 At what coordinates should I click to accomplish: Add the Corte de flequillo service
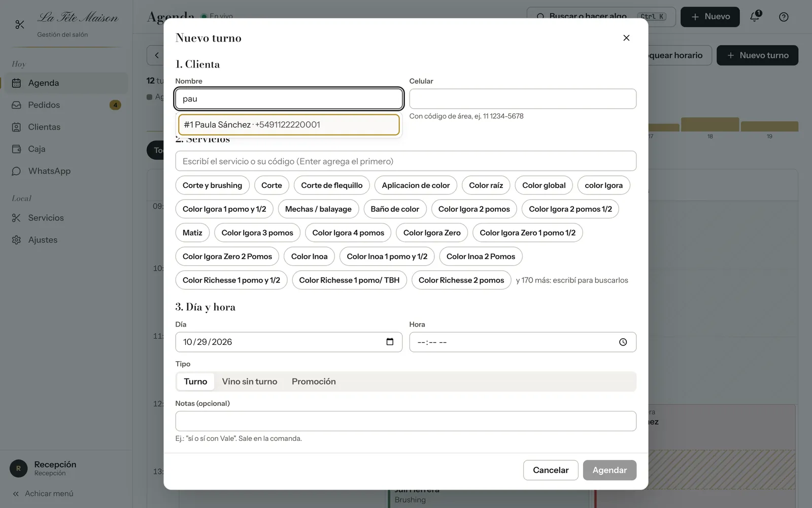[x=332, y=185]
